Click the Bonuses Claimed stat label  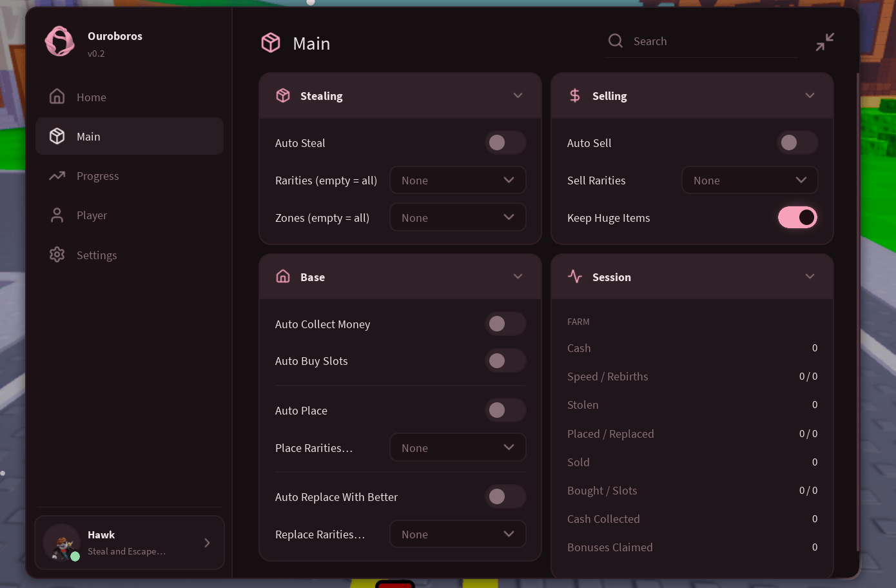point(610,547)
